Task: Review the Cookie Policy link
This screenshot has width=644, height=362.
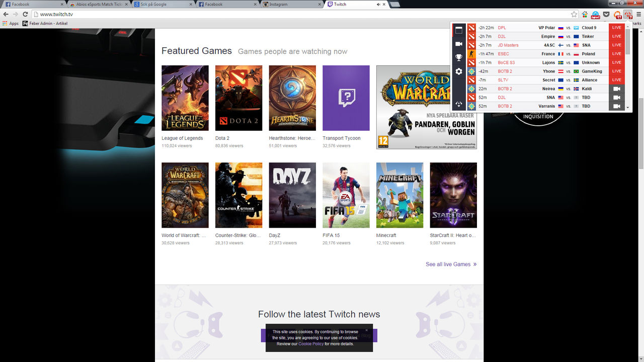Action: [x=310, y=344]
